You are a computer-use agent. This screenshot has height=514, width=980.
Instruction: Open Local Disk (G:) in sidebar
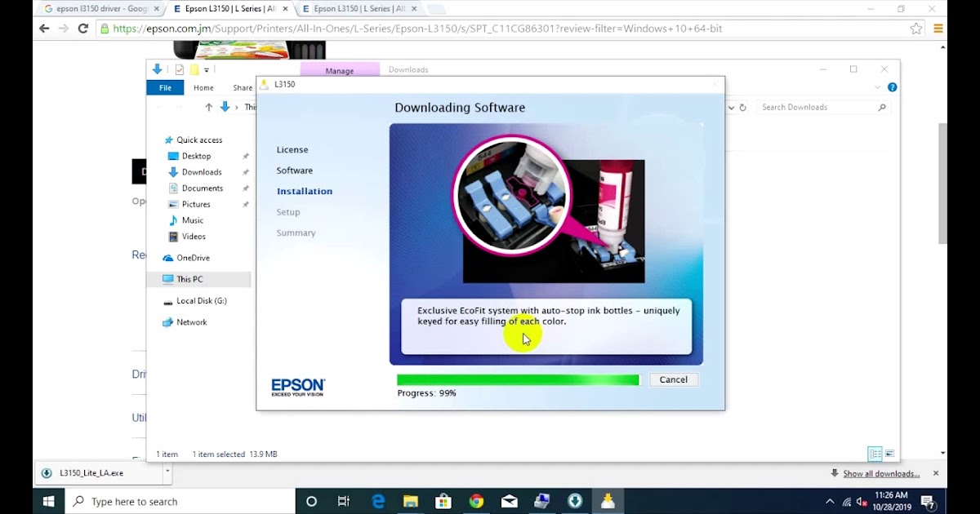202,301
